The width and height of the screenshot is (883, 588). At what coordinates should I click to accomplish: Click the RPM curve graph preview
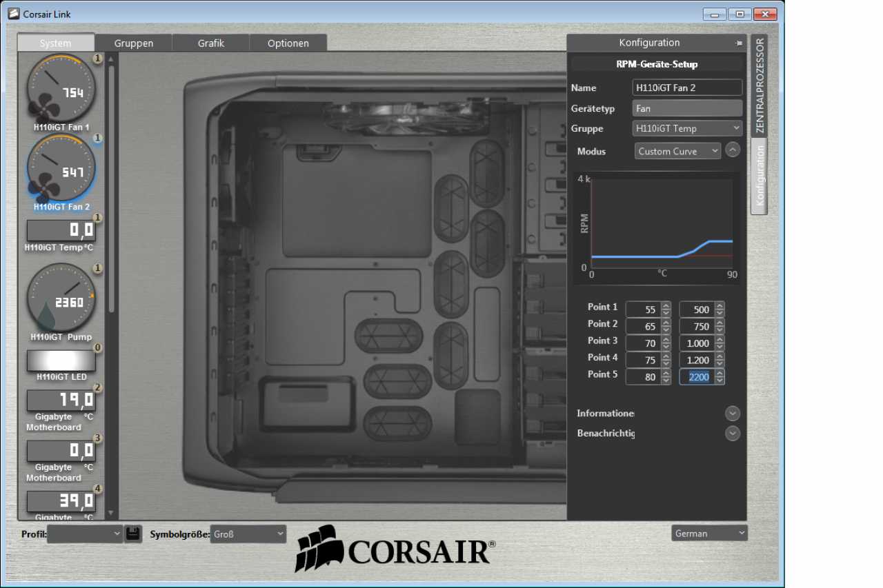click(x=657, y=227)
